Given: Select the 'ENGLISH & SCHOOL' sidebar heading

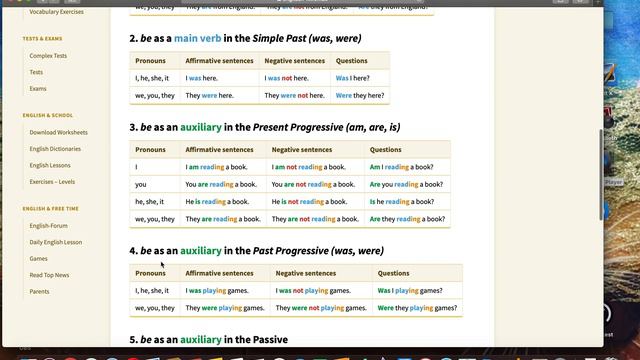Looking at the screenshot, I should pos(48,116).
